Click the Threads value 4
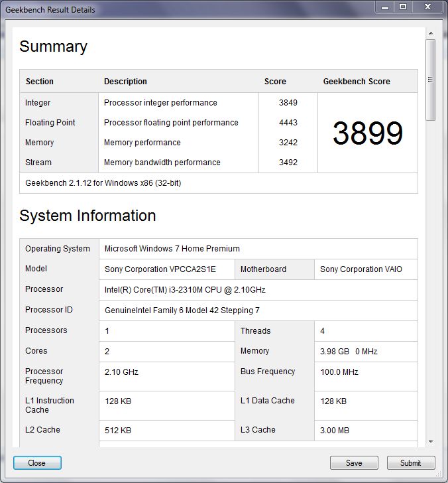 [x=322, y=331]
